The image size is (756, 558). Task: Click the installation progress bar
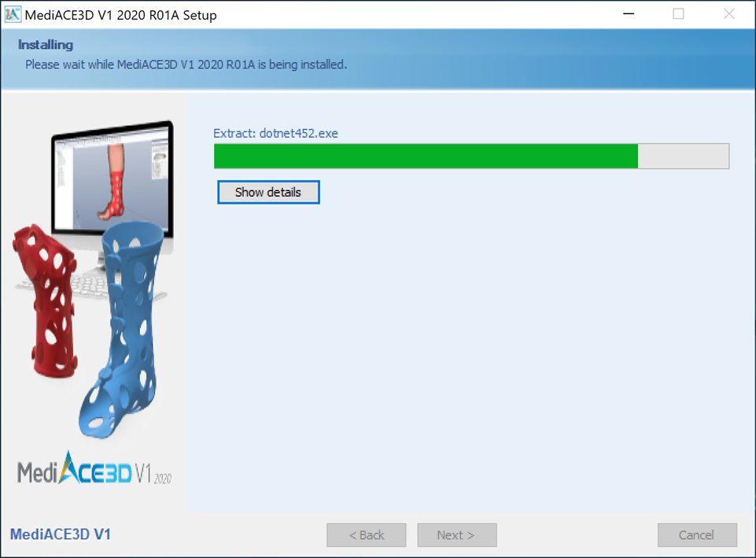click(x=471, y=157)
